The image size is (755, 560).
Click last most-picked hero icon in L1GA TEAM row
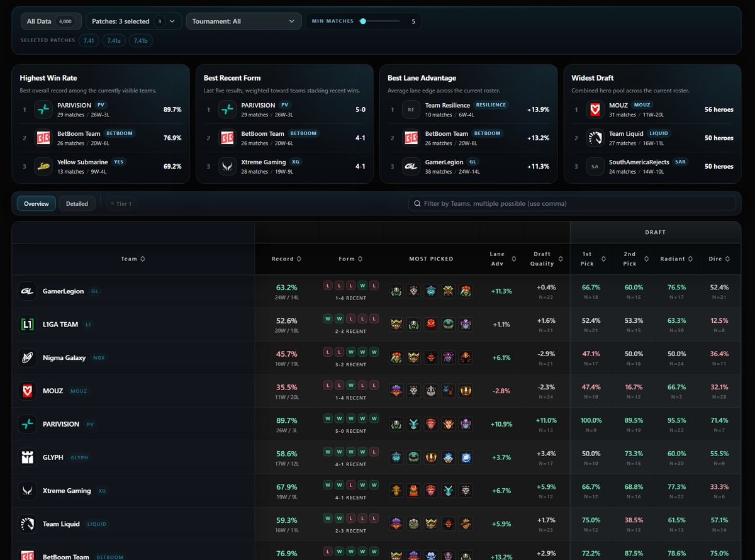point(465,325)
